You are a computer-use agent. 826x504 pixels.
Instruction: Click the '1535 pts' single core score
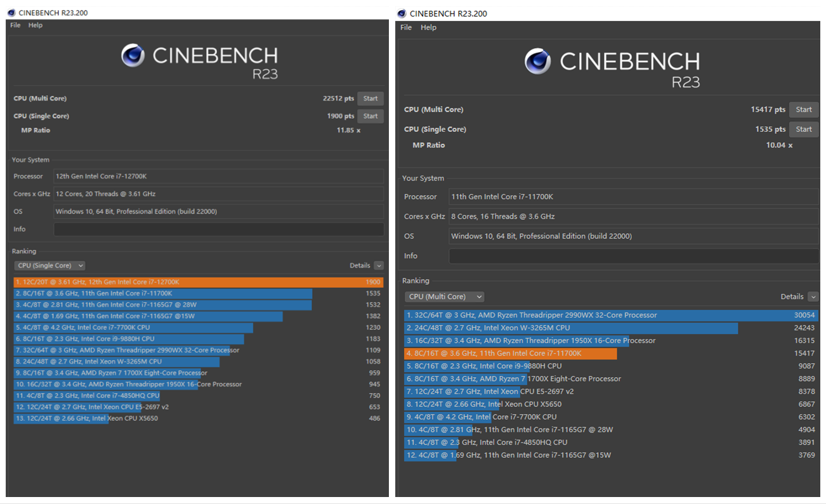pos(770,129)
